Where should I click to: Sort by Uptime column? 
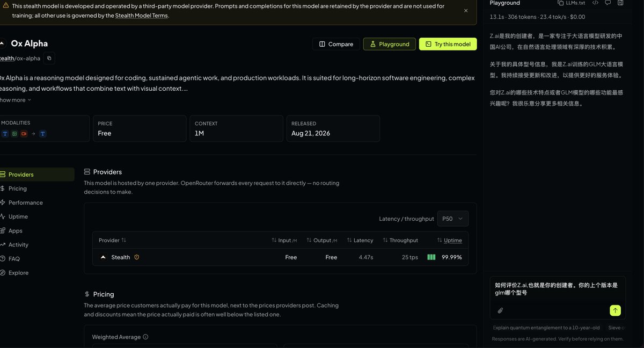click(450, 240)
